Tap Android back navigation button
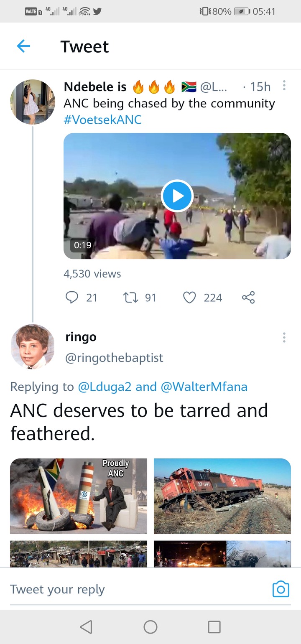The width and height of the screenshot is (301, 644). (x=86, y=626)
